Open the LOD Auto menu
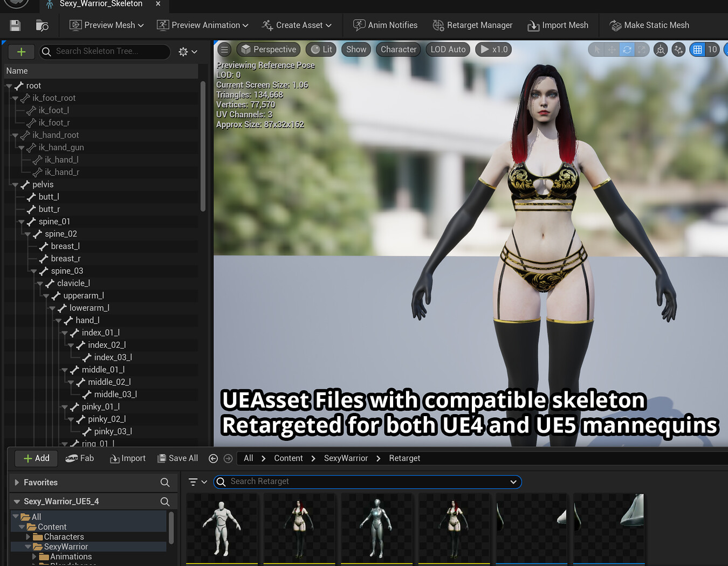 pos(448,50)
